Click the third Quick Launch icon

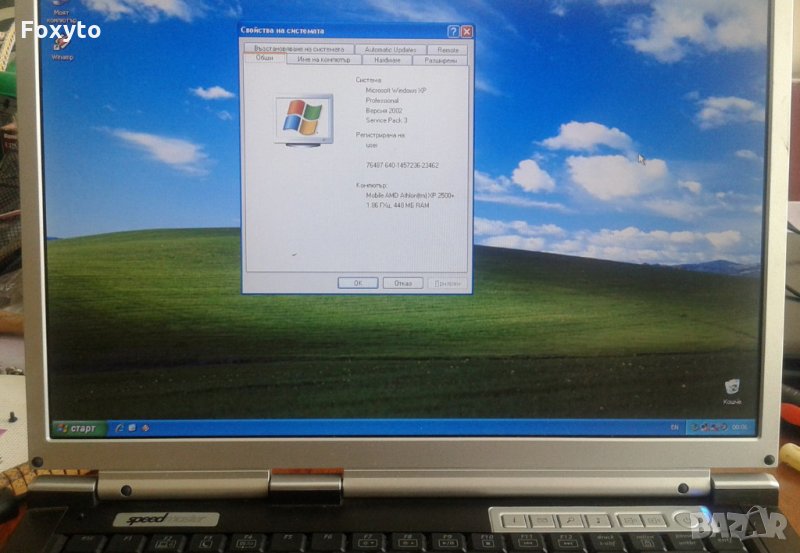(144, 428)
